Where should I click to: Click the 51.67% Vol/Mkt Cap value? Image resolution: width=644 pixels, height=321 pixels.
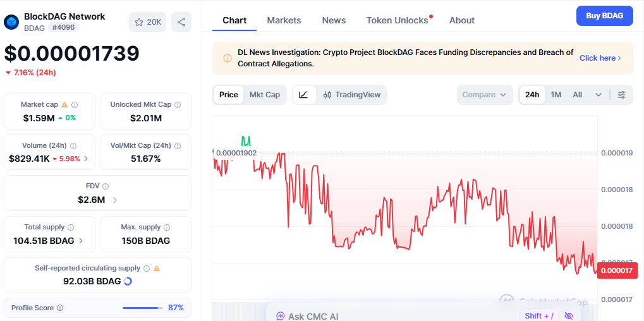pyautogui.click(x=146, y=159)
